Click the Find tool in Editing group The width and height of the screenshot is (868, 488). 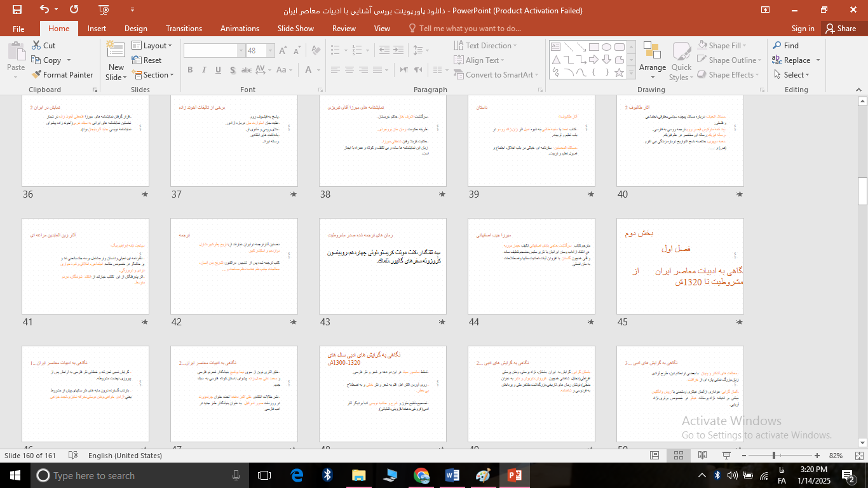click(x=785, y=46)
